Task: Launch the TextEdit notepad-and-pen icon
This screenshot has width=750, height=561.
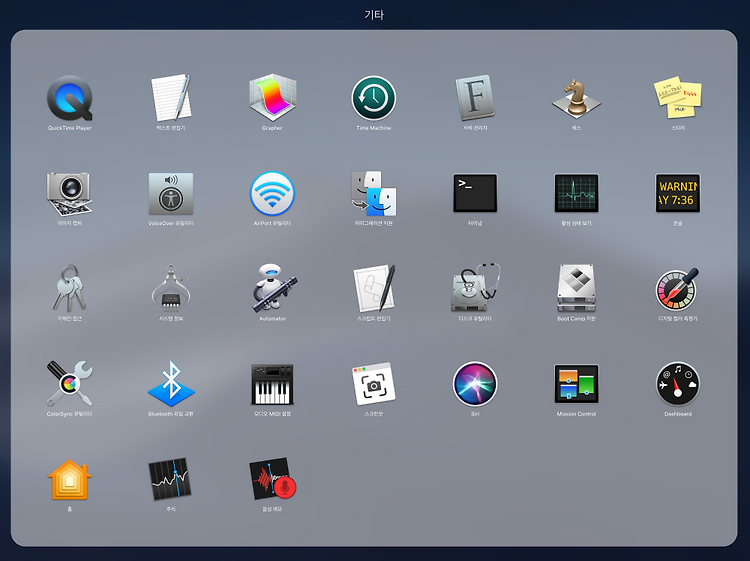Action: coord(171,98)
